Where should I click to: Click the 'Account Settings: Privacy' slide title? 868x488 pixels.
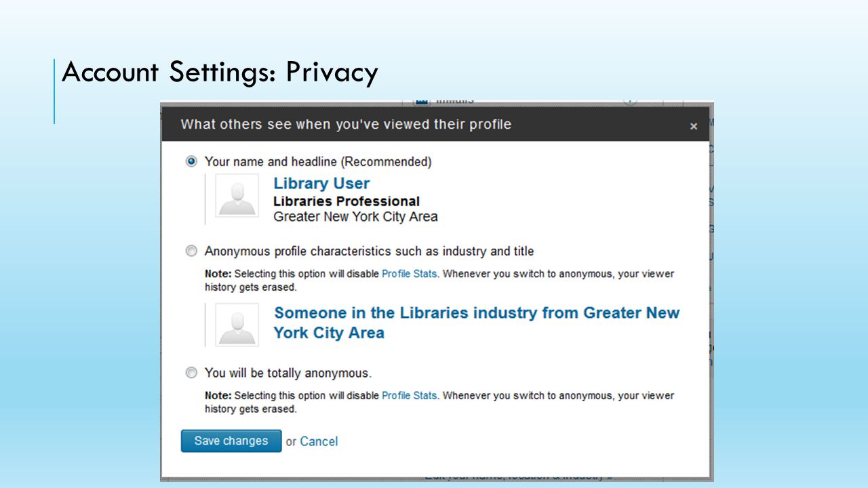coord(220,72)
